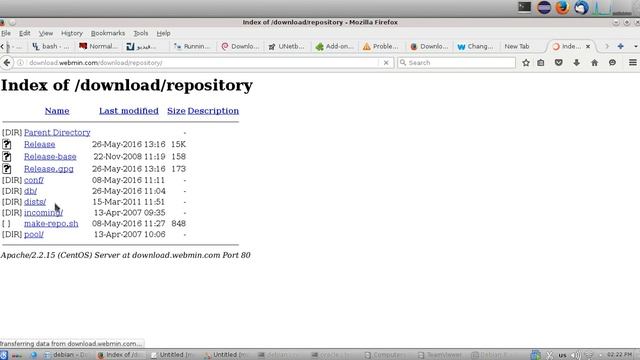Switch to the 'Runnin...' tab
640x360 pixels.
tap(191, 47)
